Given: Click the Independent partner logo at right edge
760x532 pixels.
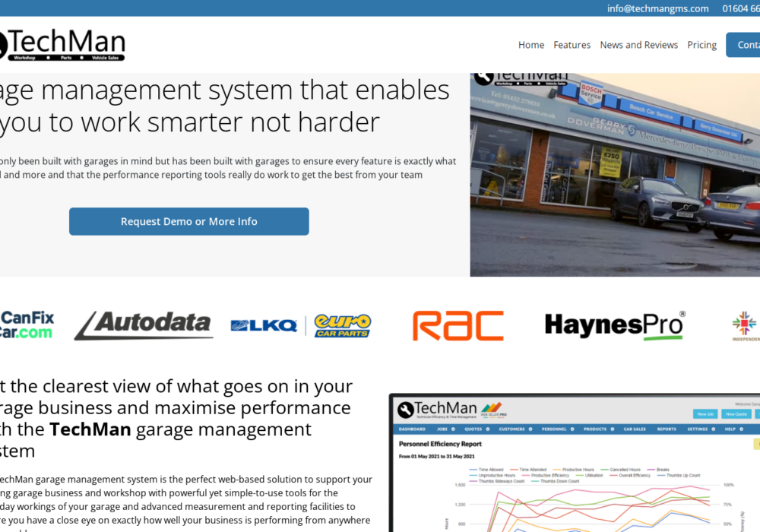Looking at the screenshot, I should (746, 326).
